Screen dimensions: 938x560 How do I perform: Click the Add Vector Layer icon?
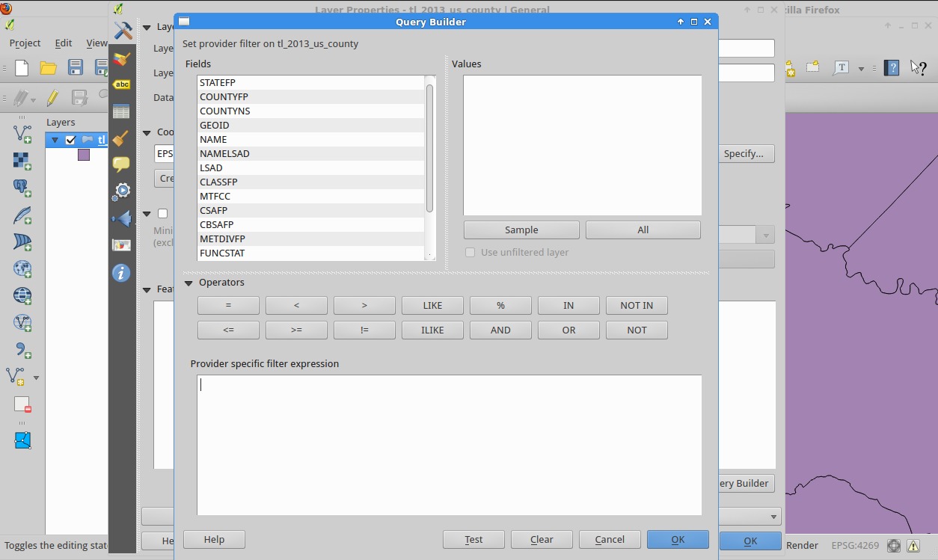pos(22,134)
